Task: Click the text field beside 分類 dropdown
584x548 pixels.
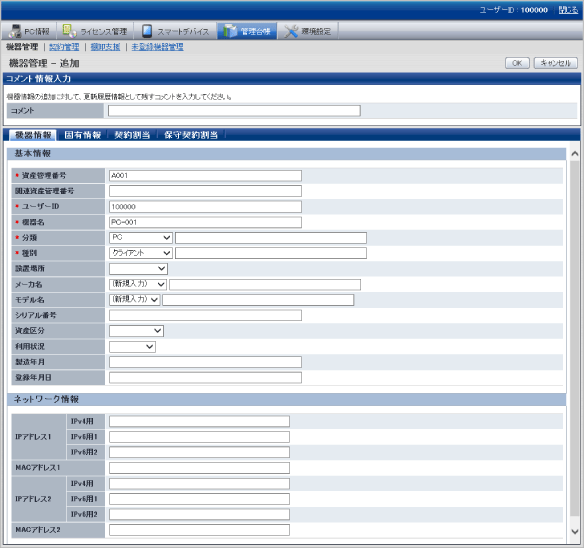Action: [271, 238]
